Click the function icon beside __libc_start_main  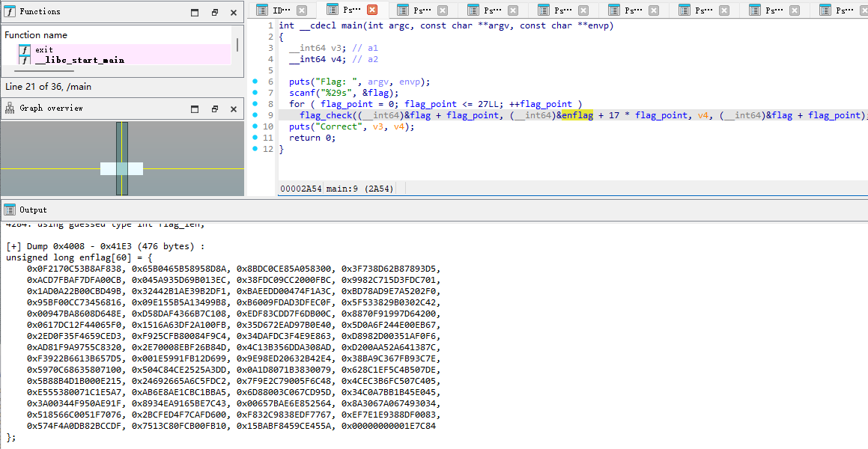point(25,60)
